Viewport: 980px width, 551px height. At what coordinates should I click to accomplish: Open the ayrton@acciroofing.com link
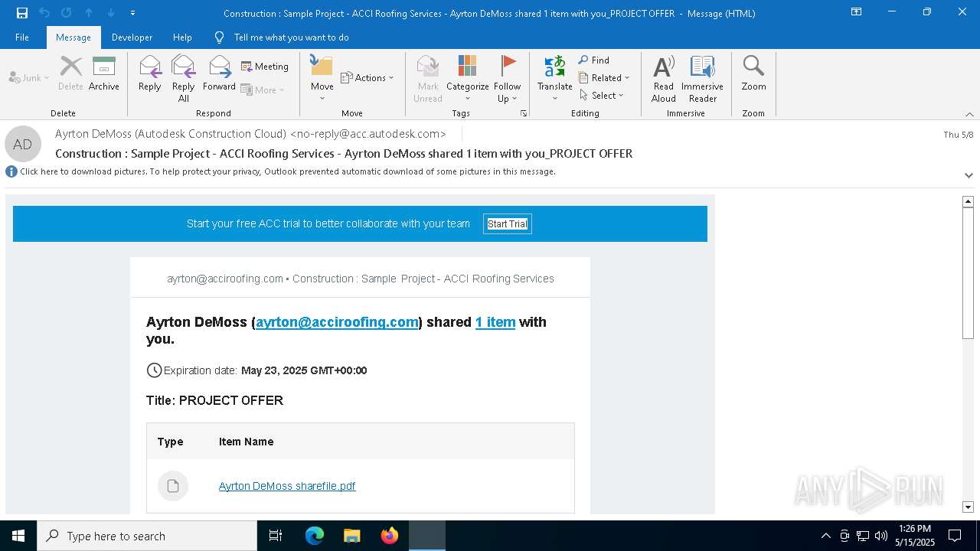(x=338, y=322)
